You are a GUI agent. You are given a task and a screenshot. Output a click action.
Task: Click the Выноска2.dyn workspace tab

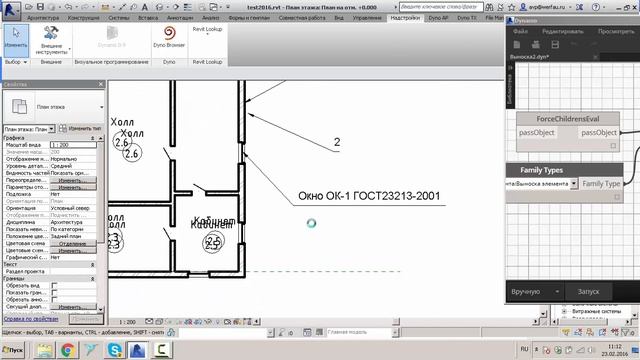tap(529, 57)
